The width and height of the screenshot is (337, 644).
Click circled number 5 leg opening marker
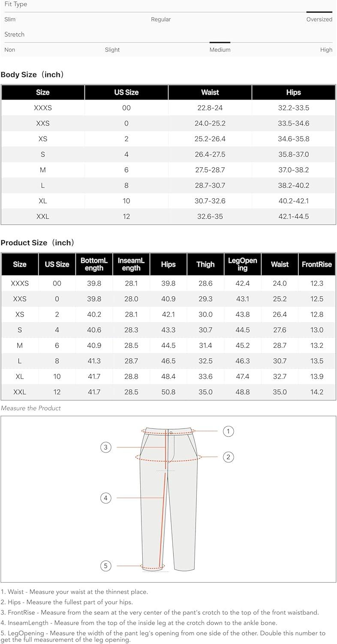106,566
